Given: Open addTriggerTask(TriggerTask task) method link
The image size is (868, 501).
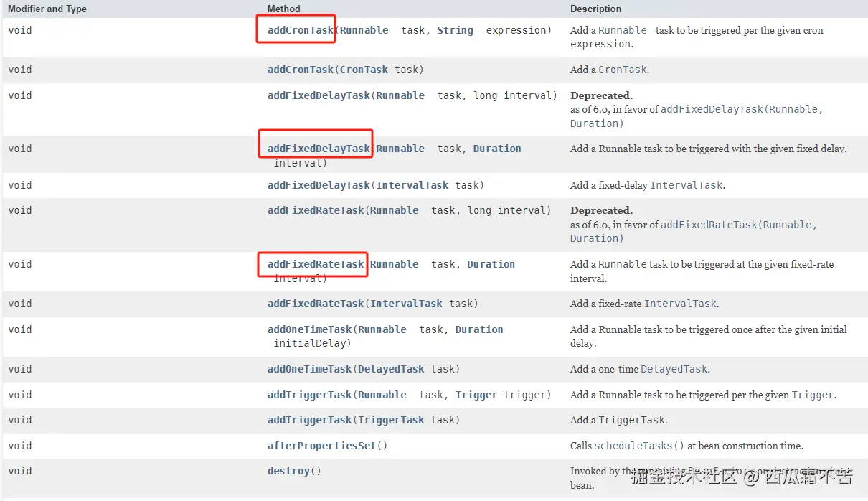Looking at the screenshot, I should click(310, 420).
